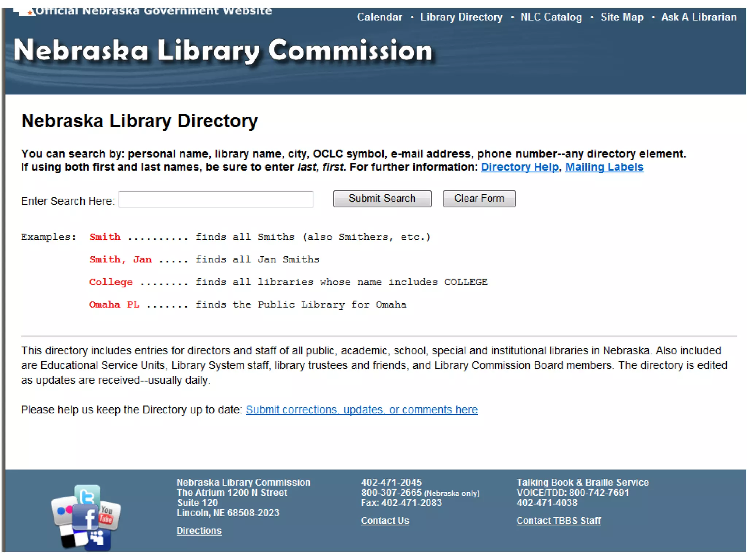Focus the Enter Search Here field
Viewport: 747px width, 560px height.
[x=216, y=199]
